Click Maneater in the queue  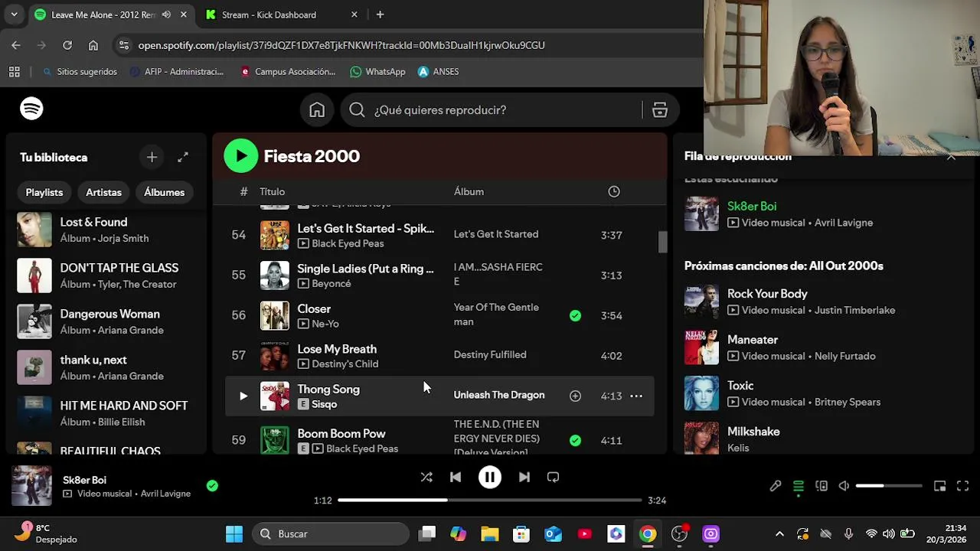tap(753, 340)
